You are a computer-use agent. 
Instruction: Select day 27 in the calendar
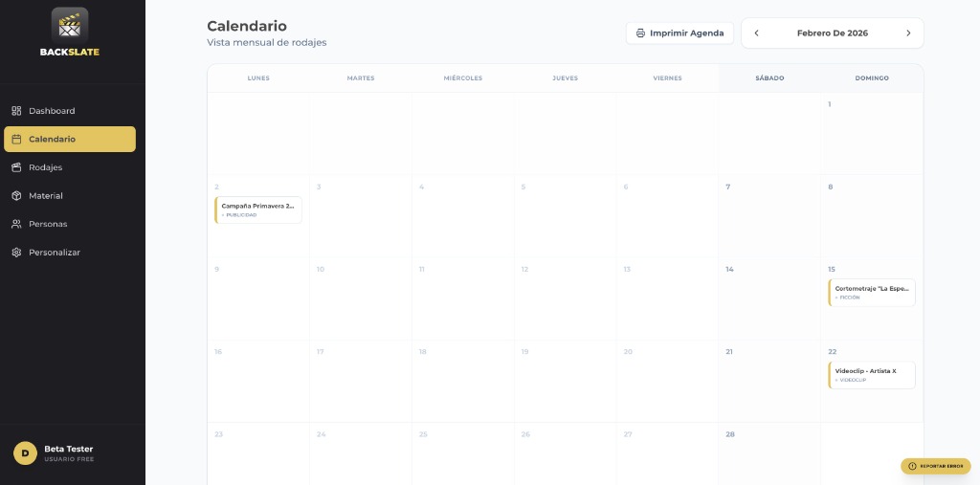[x=628, y=434]
